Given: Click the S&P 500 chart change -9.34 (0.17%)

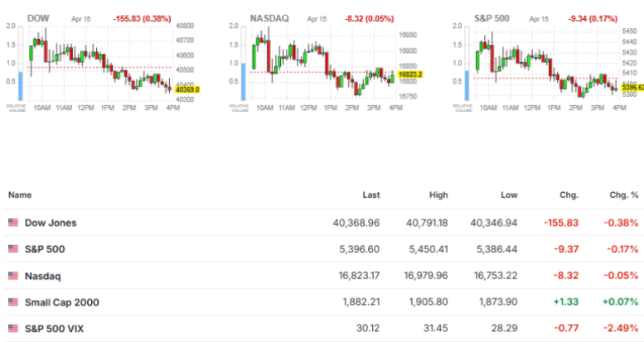Looking at the screenshot, I should click(593, 19).
